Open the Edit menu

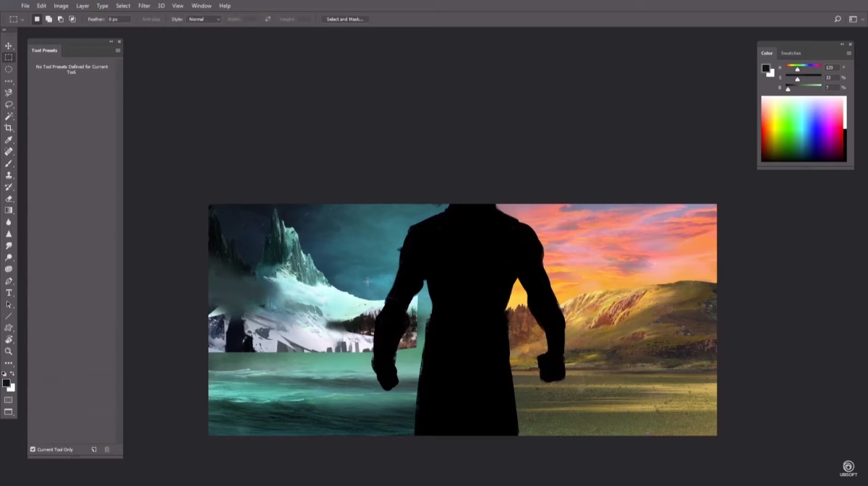[42, 6]
